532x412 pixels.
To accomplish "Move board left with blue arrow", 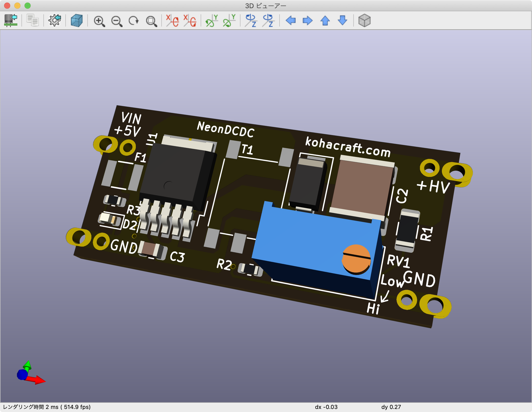I will coord(291,20).
